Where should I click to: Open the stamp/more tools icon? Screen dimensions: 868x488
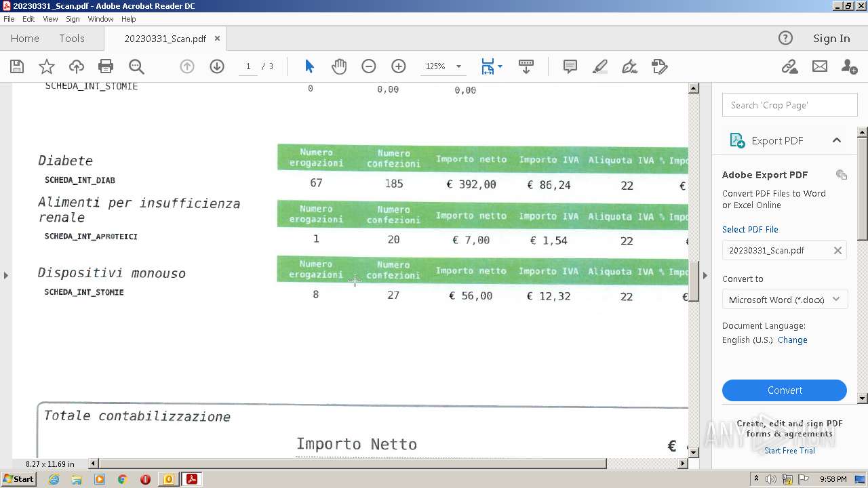[x=660, y=66]
